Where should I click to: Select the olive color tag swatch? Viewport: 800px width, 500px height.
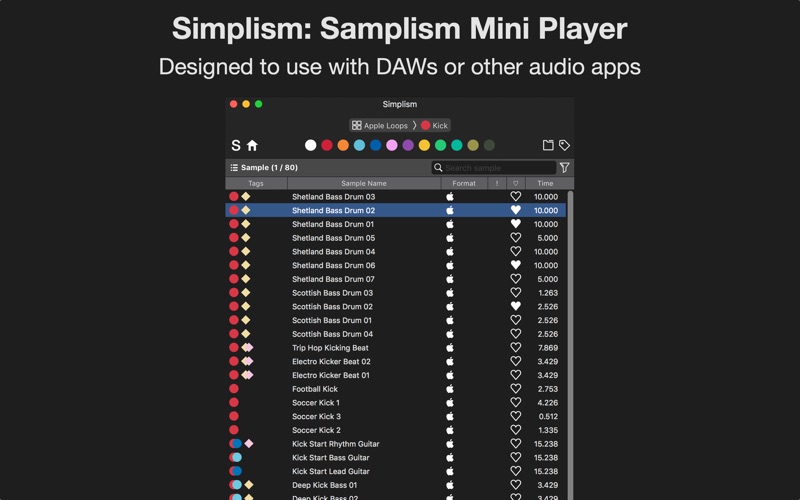[473, 145]
